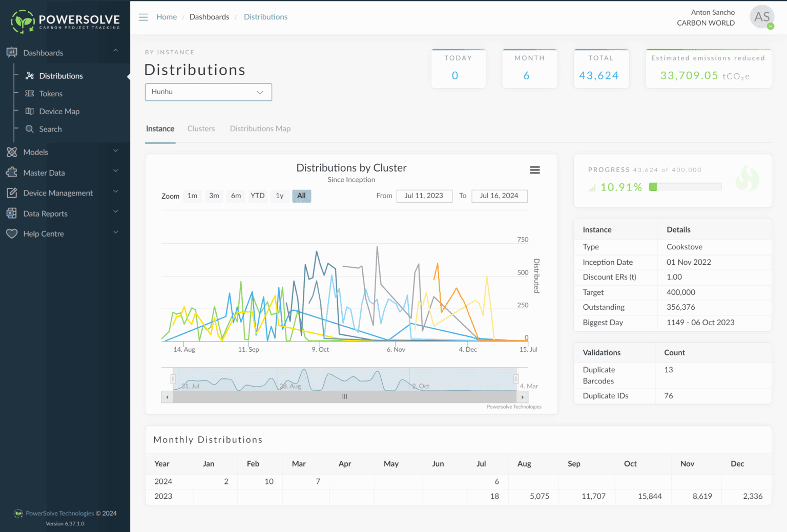Toggle the 6m zoom option
The height and width of the screenshot is (532, 787).
pos(236,196)
